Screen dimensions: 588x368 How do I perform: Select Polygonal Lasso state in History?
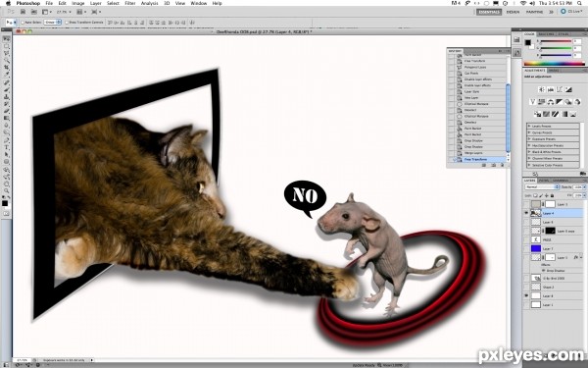tap(475, 67)
